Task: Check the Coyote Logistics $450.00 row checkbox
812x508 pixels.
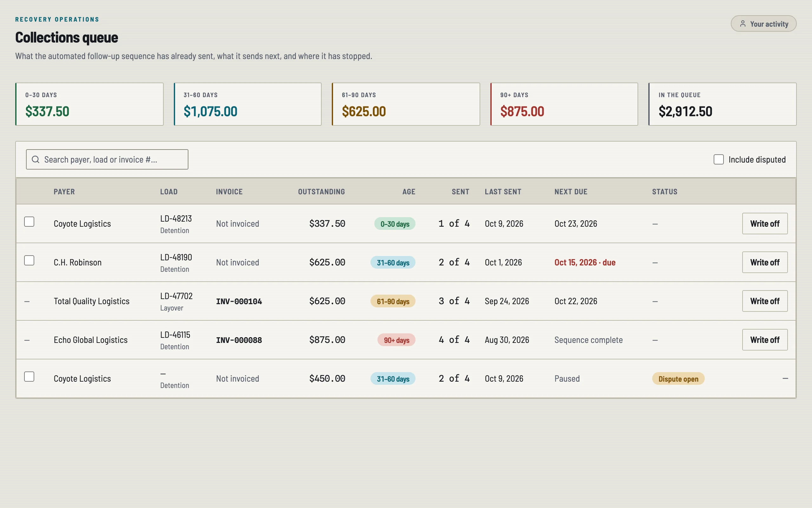Action: click(29, 377)
